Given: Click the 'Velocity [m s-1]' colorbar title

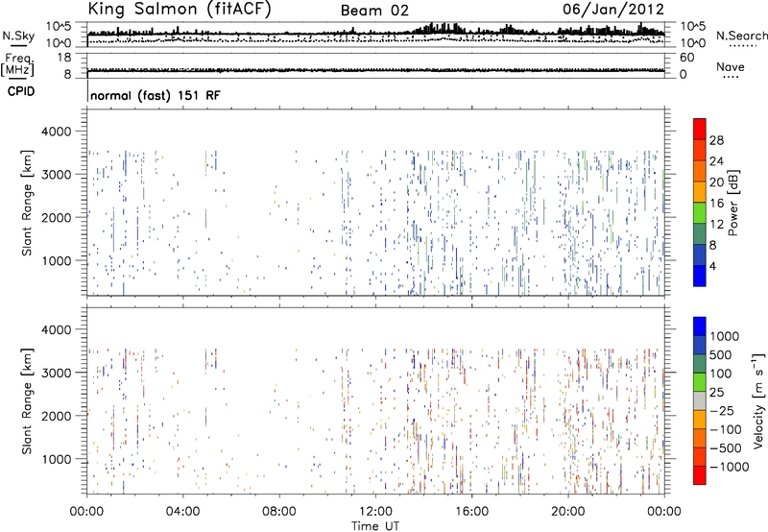Looking at the screenshot, I should (x=758, y=400).
